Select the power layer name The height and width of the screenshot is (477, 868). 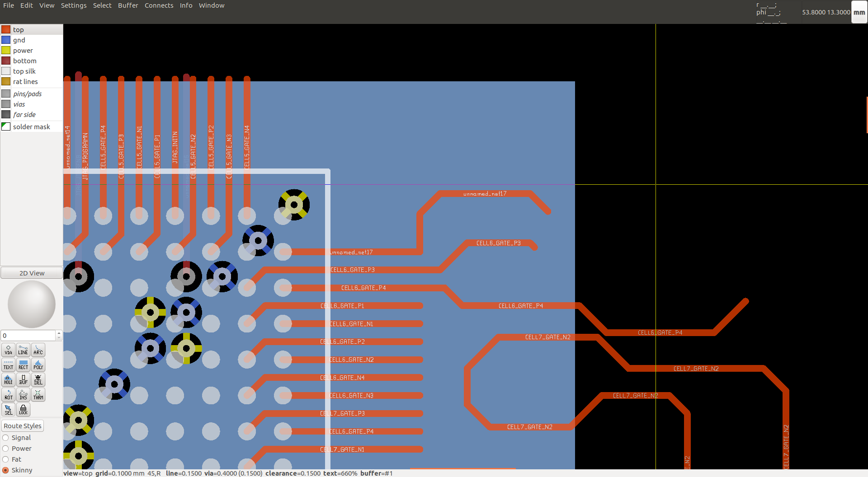point(23,51)
